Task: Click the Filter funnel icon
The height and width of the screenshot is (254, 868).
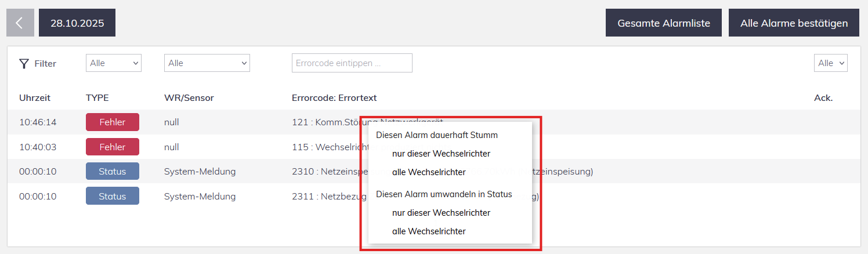Action: (x=24, y=64)
